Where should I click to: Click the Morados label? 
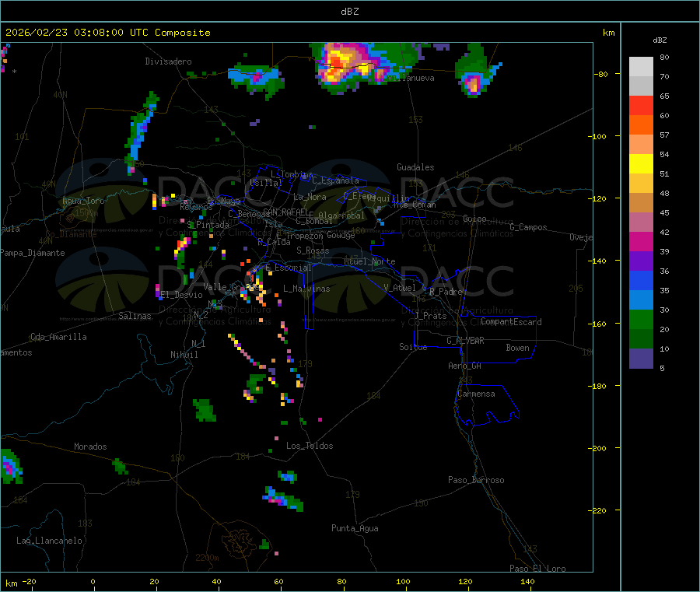click(x=91, y=447)
